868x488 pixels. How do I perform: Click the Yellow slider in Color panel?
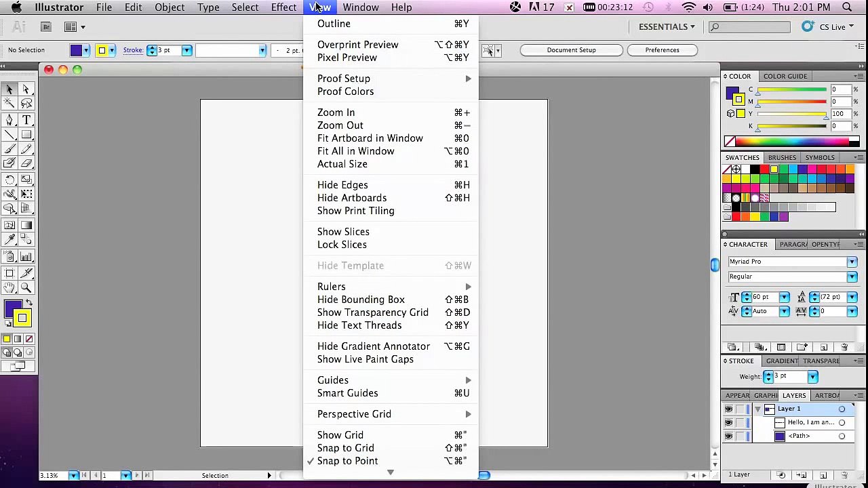click(791, 115)
